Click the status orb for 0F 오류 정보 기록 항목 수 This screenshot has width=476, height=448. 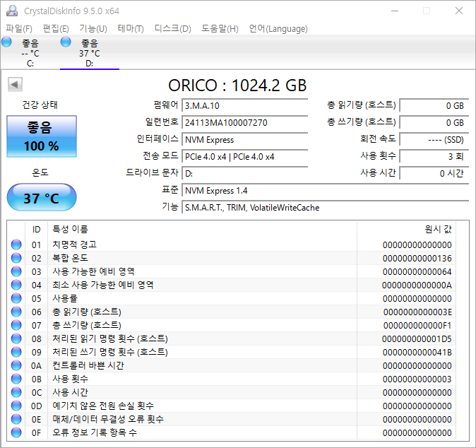(x=16, y=432)
